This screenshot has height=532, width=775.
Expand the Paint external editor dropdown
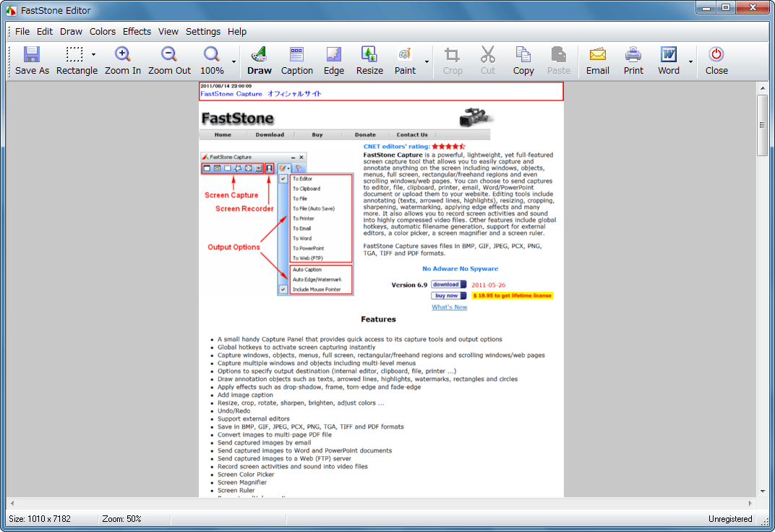427,61
